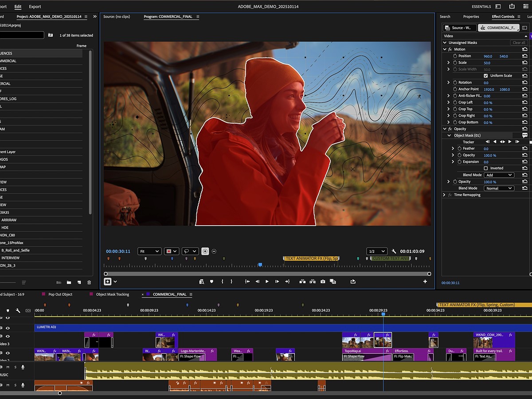Open the 1/2 playback resolution dropdown

pyautogui.click(x=376, y=251)
